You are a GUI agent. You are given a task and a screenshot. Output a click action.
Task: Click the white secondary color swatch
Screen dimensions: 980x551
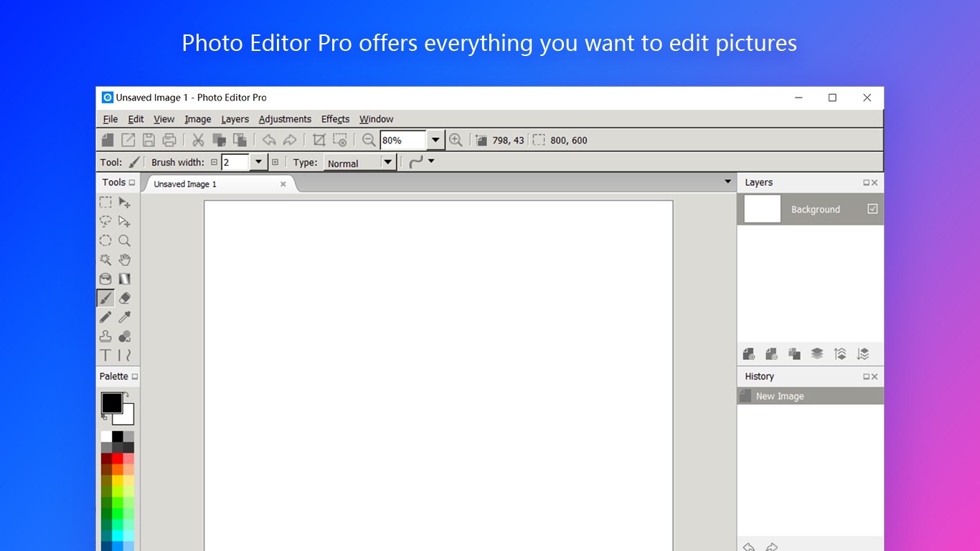coord(128,418)
